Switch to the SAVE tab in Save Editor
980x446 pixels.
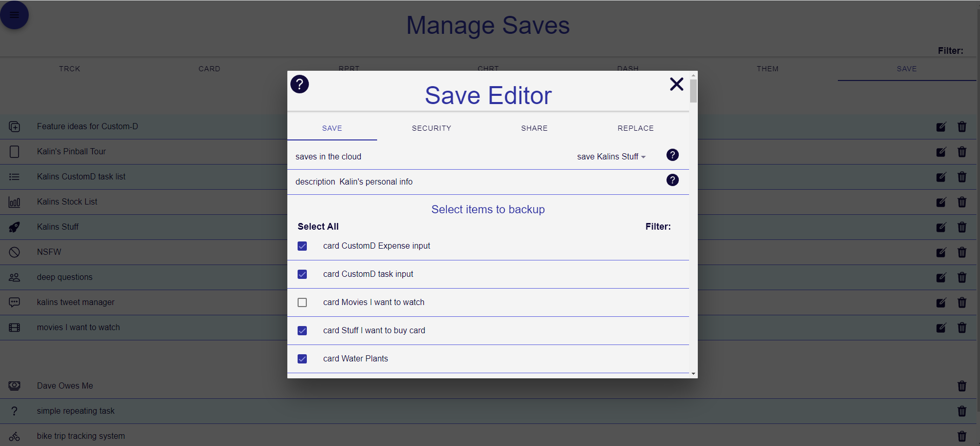coord(332,128)
